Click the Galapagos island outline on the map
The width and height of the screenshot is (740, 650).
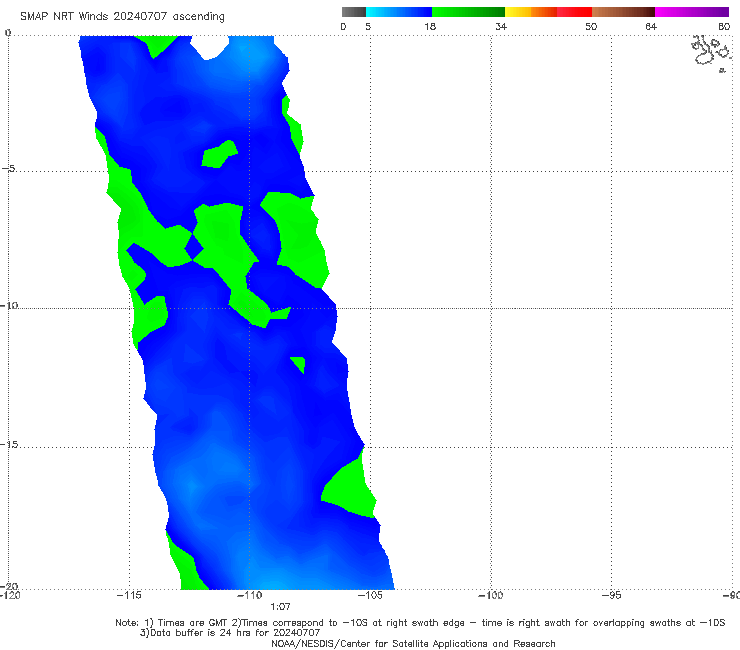pos(712,52)
